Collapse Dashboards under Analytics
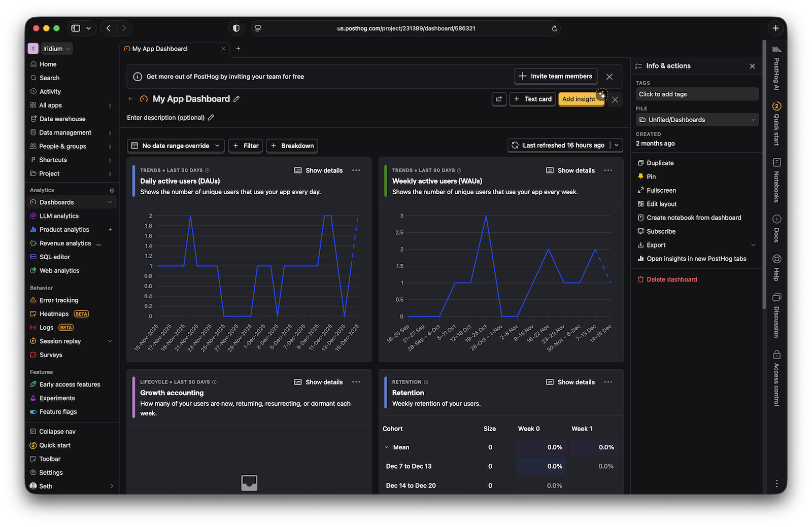The image size is (812, 527). [110, 202]
